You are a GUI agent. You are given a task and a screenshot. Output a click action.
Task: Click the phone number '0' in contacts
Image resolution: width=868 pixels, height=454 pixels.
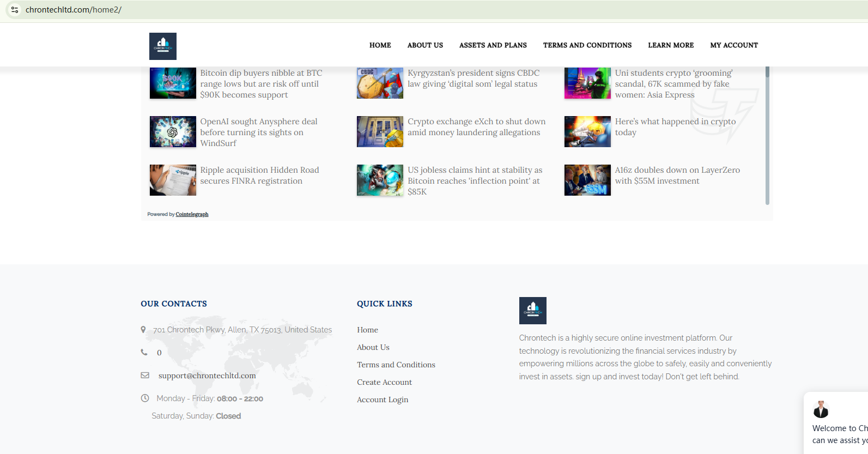coord(159,353)
